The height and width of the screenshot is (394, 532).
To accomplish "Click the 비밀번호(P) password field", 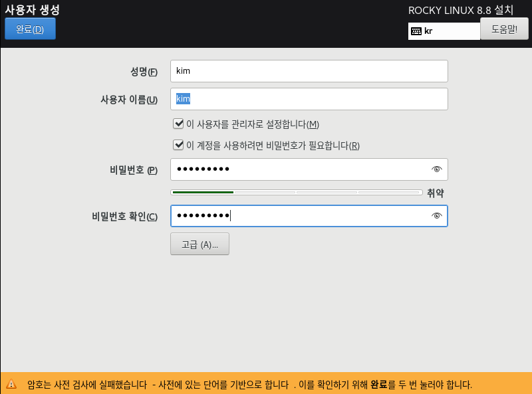I will point(309,169).
